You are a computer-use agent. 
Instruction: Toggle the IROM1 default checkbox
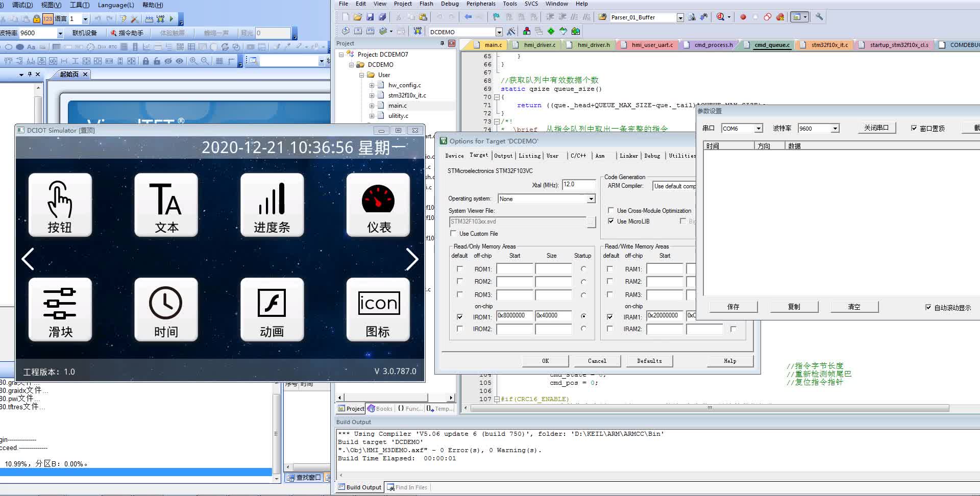coord(460,316)
